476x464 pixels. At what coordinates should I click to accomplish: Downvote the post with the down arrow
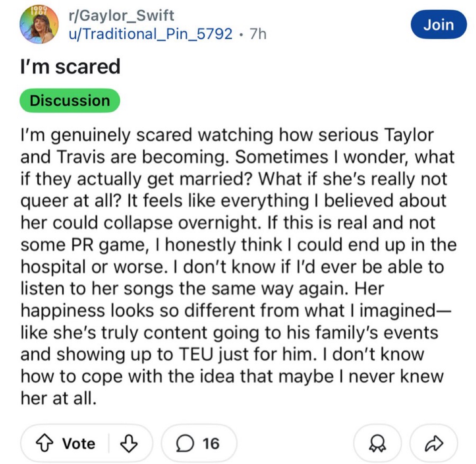tap(129, 443)
